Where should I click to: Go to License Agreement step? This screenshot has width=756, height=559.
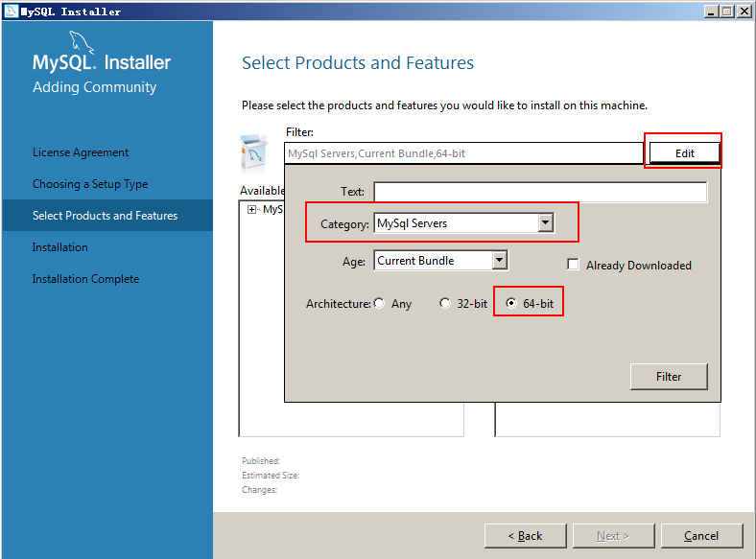click(81, 152)
